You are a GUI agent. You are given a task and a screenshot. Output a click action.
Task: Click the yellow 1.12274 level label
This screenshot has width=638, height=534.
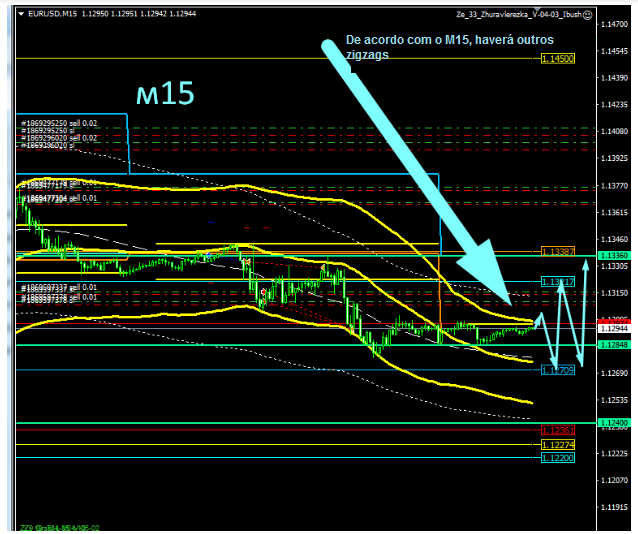point(557,444)
